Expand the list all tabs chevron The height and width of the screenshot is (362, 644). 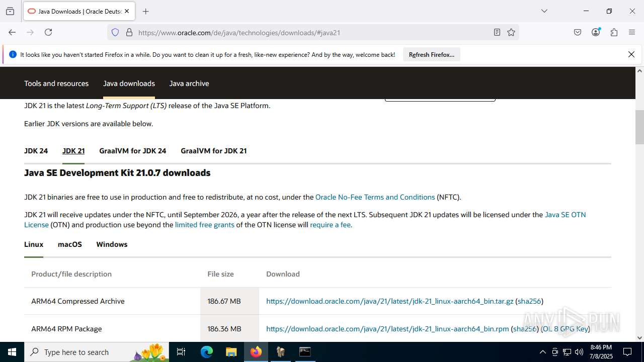click(x=544, y=11)
